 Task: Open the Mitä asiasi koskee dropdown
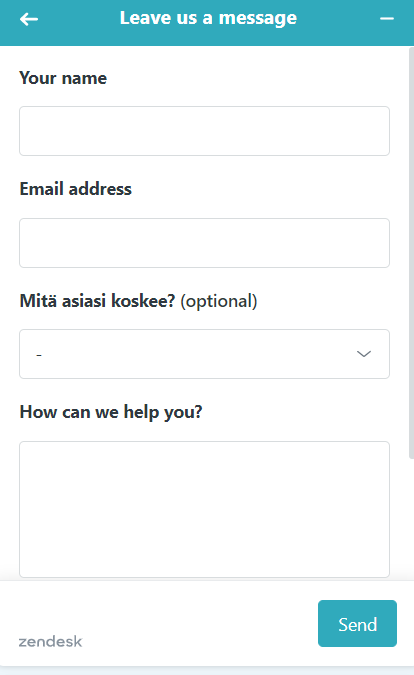(204, 354)
